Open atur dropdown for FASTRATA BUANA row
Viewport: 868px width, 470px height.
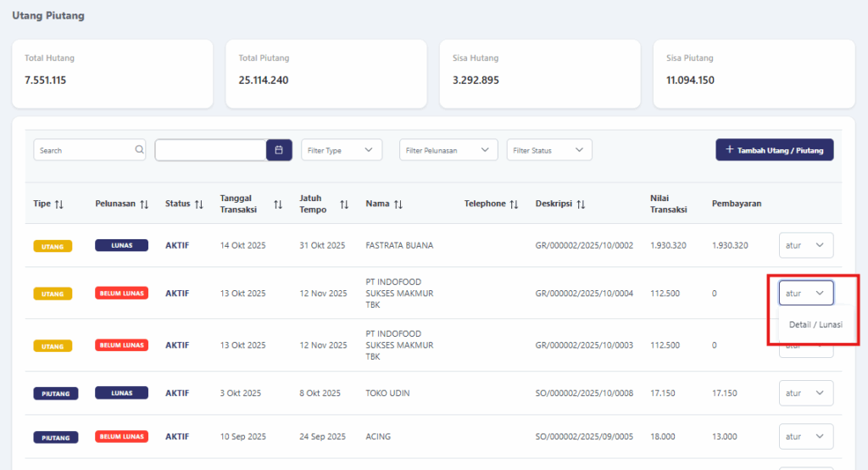[x=805, y=245]
